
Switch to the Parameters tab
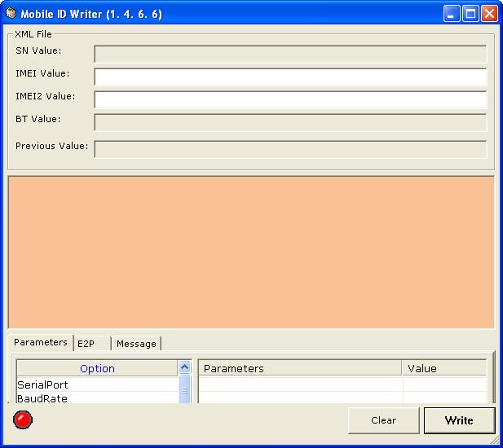click(41, 343)
